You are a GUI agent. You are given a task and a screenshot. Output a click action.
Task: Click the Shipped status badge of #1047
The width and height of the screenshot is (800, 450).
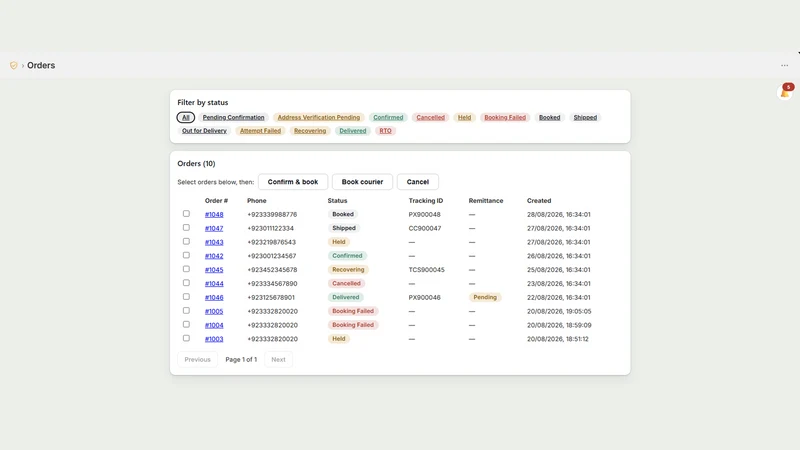(343, 228)
